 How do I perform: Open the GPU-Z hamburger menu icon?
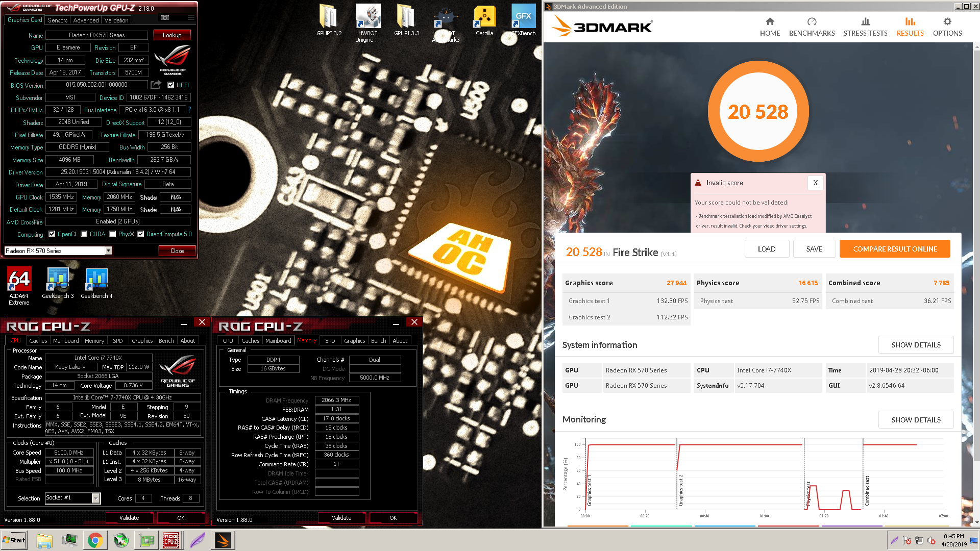(191, 17)
